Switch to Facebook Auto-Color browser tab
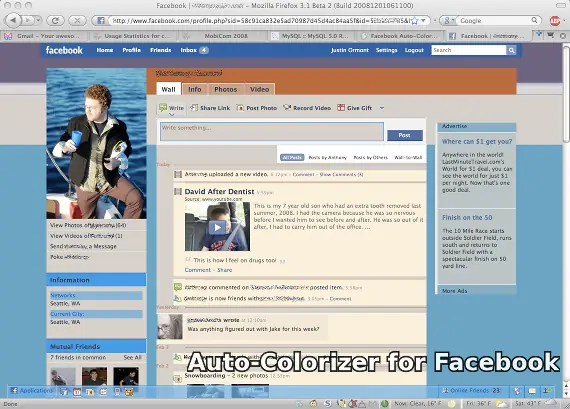The height and width of the screenshot is (409, 570). tap(401, 36)
